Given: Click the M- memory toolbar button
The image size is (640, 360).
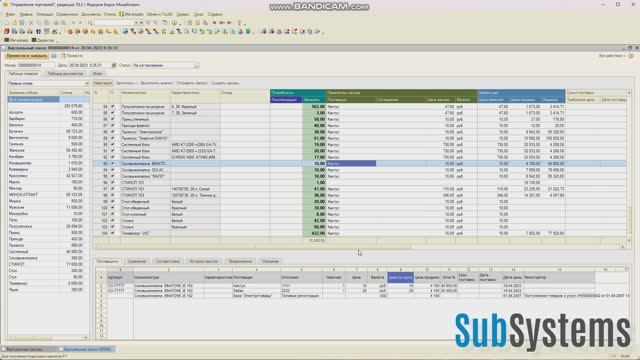Looking at the screenshot, I should [x=230, y=23].
